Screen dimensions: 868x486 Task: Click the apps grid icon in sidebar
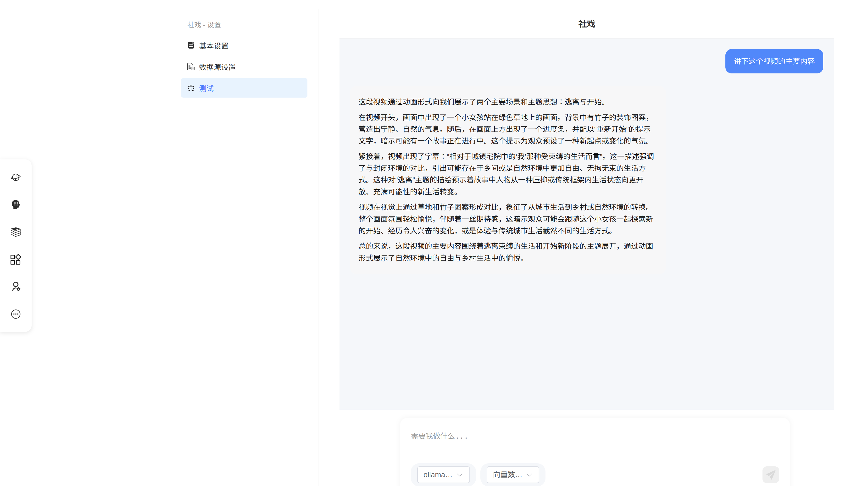(x=16, y=259)
